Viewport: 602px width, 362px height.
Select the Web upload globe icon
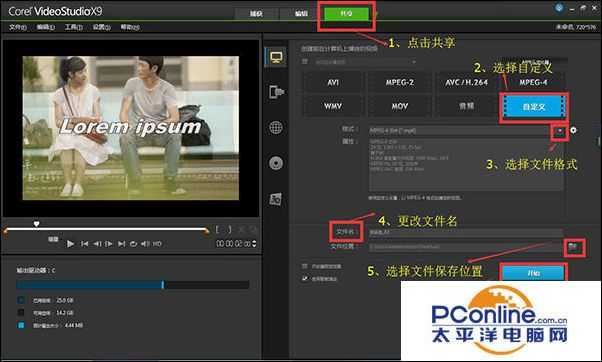click(276, 127)
